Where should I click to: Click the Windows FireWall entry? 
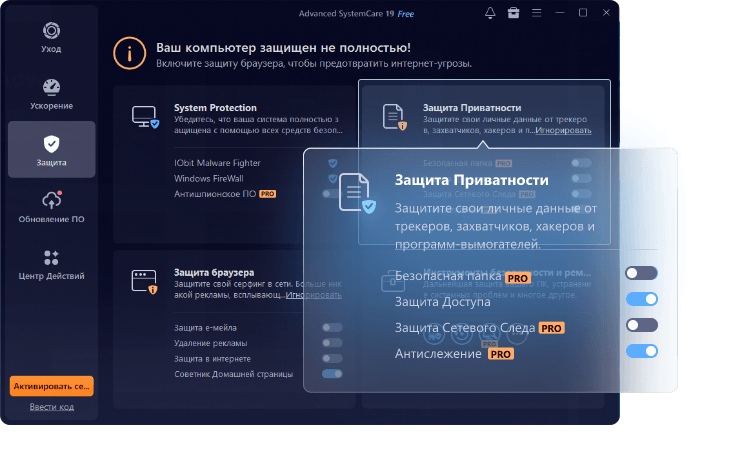(x=208, y=179)
